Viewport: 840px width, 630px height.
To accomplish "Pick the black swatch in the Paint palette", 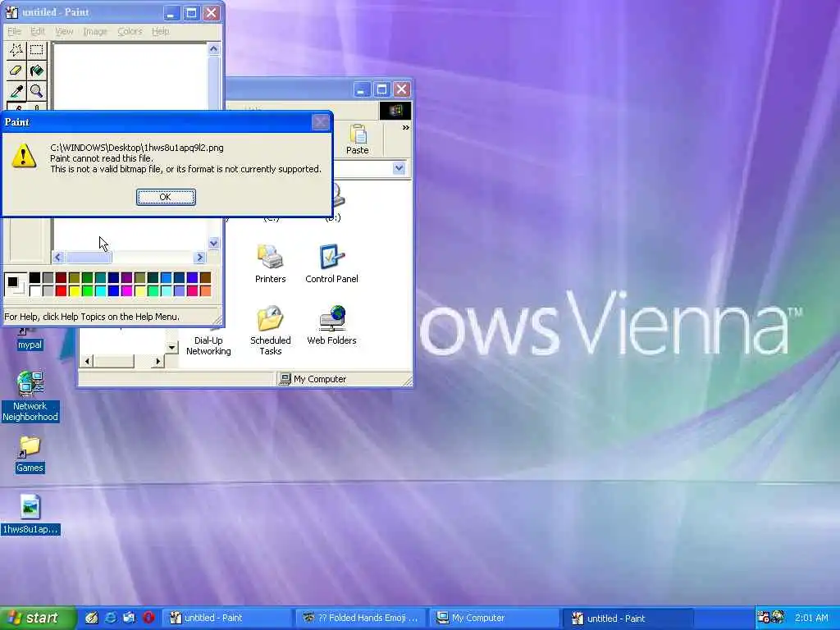I will 34,277.
